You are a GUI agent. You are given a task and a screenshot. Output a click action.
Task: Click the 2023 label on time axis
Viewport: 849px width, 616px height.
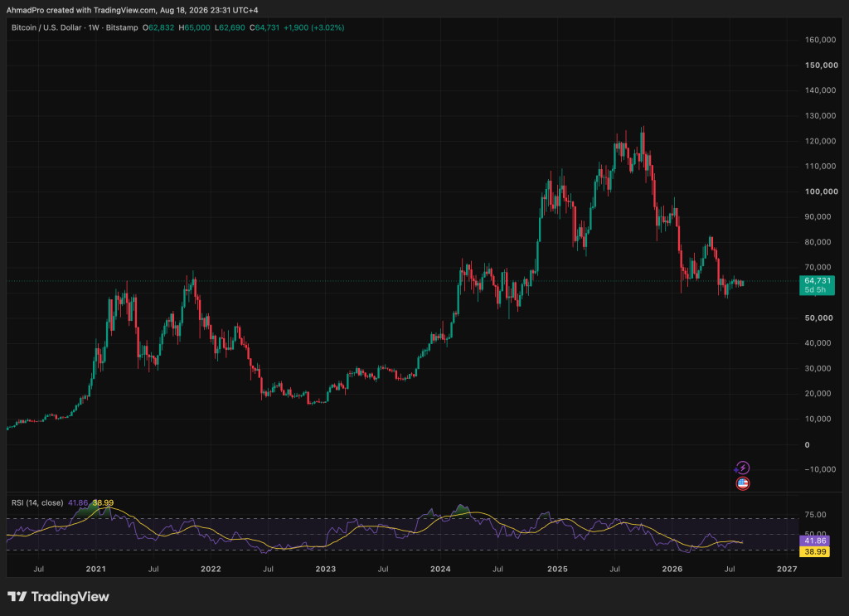click(325, 569)
